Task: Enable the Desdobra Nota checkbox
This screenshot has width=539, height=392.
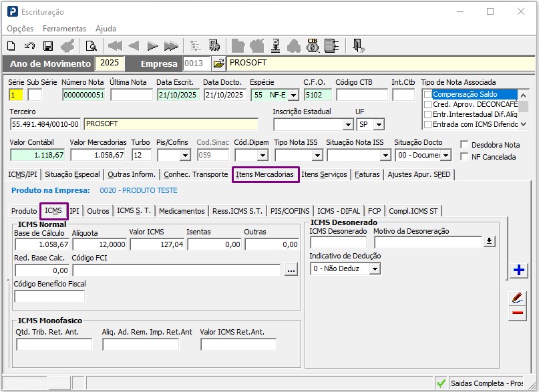Action: pos(465,145)
